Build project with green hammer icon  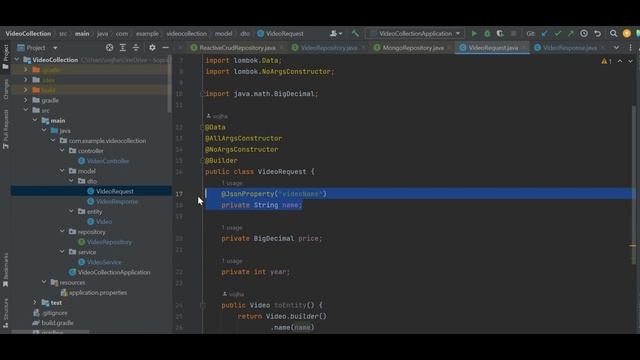click(355, 33)
